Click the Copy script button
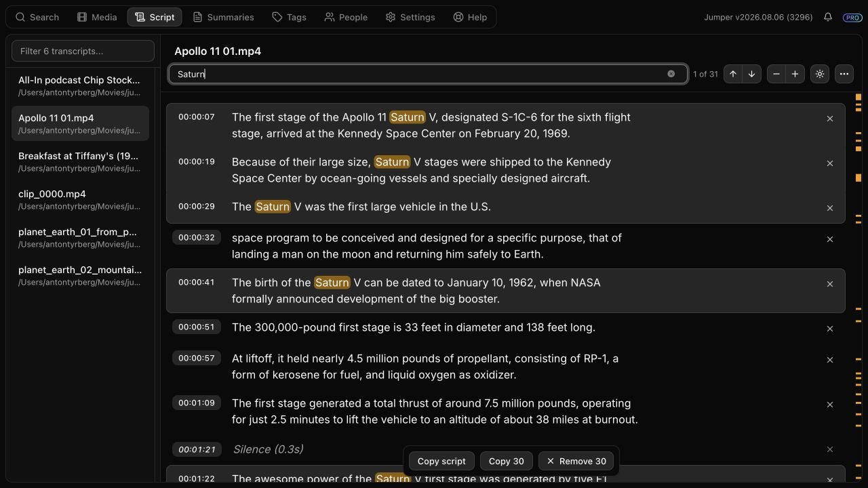Screen dimensions: 868x488 tap(441, 461)
